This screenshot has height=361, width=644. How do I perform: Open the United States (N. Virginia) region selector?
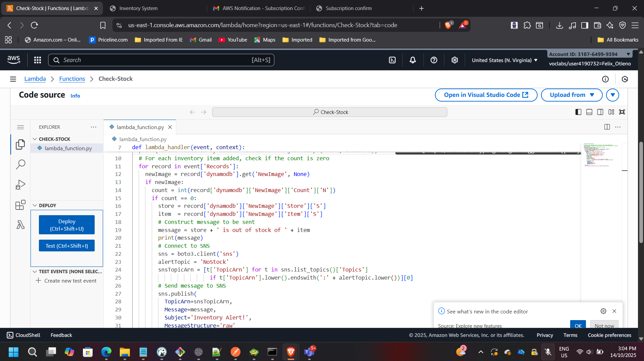tap(503, 60)
